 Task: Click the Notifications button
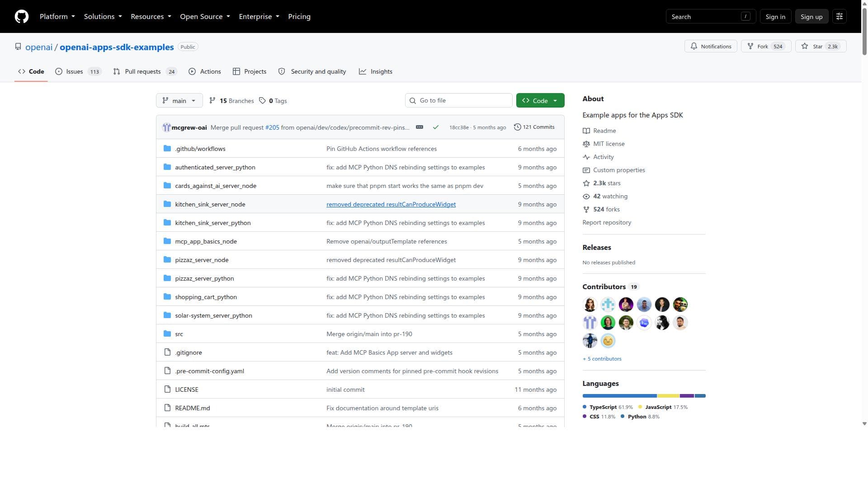tap(711, 47)
